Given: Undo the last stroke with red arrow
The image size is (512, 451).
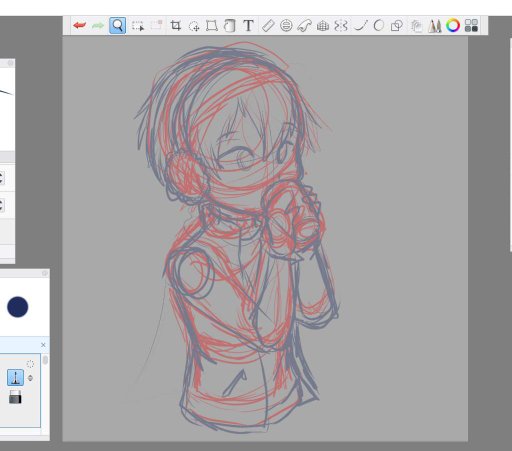Looking at the screenshot, I should click(80, 25).
